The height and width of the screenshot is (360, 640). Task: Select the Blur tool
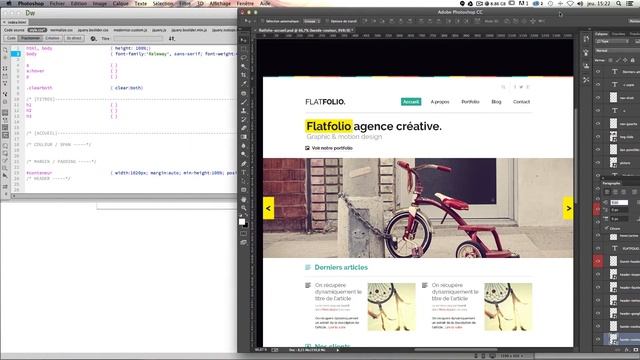pyautogui.click(x=244, y=145)
